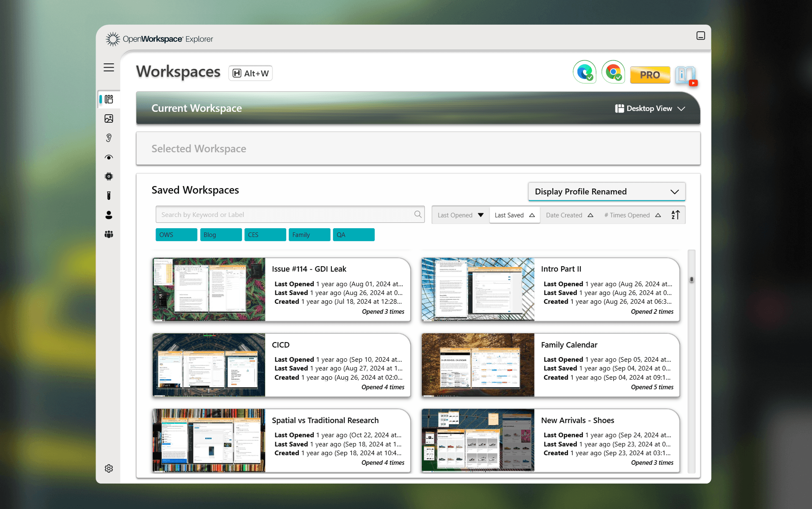Select the eye icon in the left sidebar

[108, 157]
